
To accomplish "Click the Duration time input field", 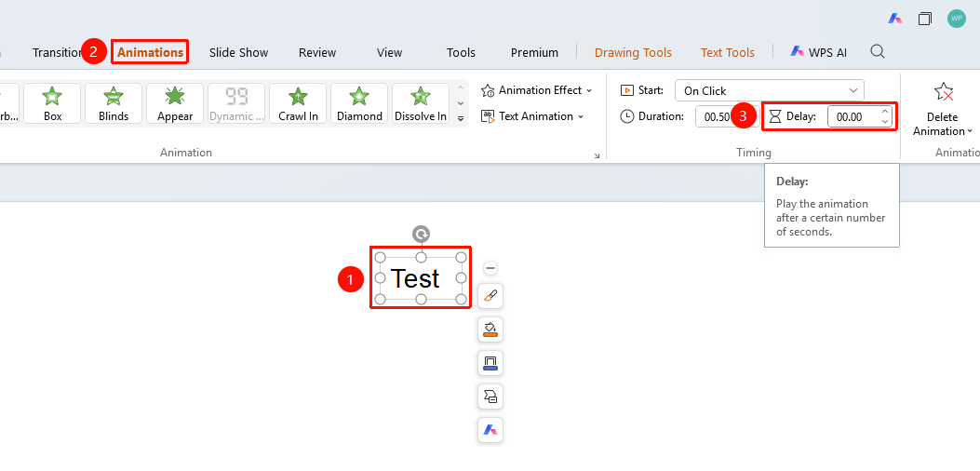I will pyautogui.click(x=718, y=116).
